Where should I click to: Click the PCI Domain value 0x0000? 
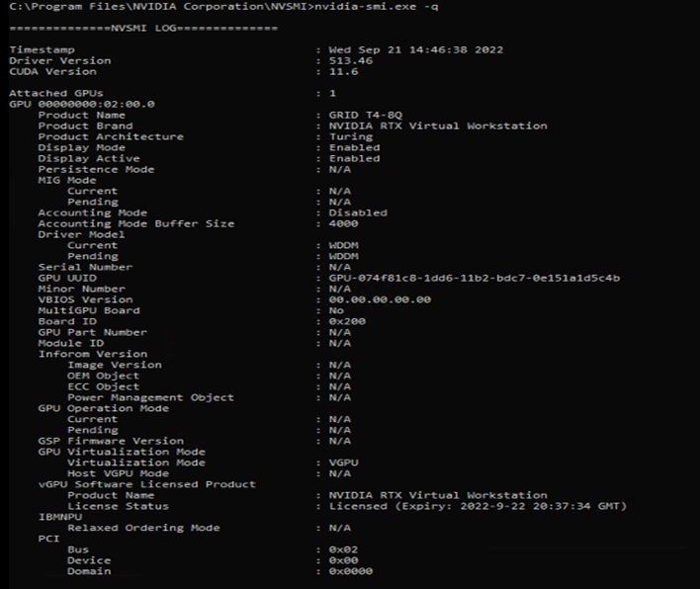tap(351, 571)
